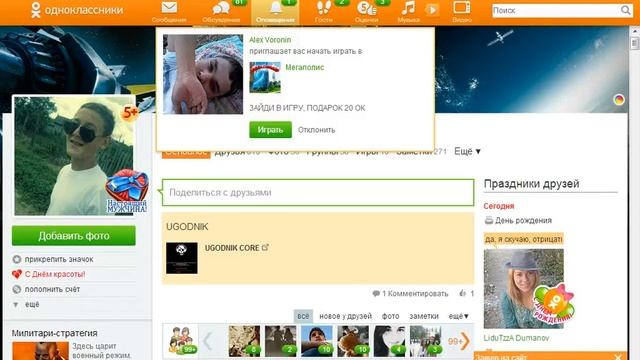Select the всё feed filter tab

pos(303,316)
